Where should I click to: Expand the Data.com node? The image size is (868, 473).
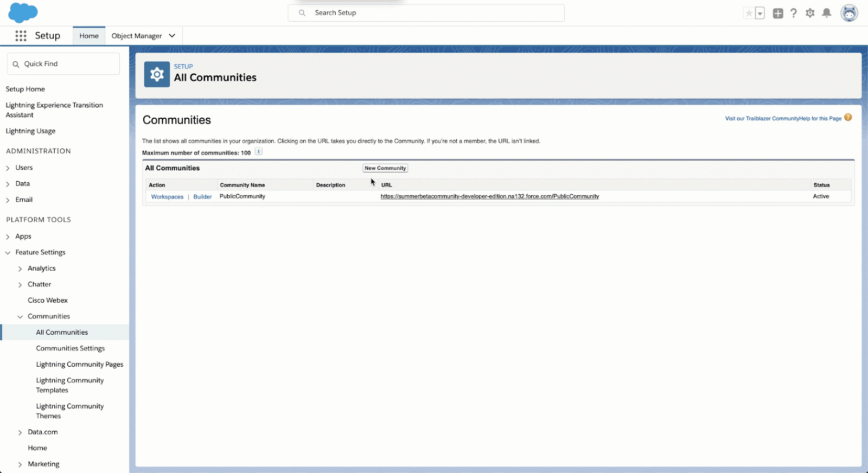[x=20, y=433]
